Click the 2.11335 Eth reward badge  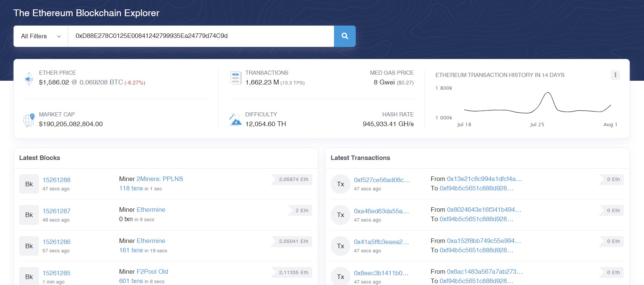tap(292, 273)
